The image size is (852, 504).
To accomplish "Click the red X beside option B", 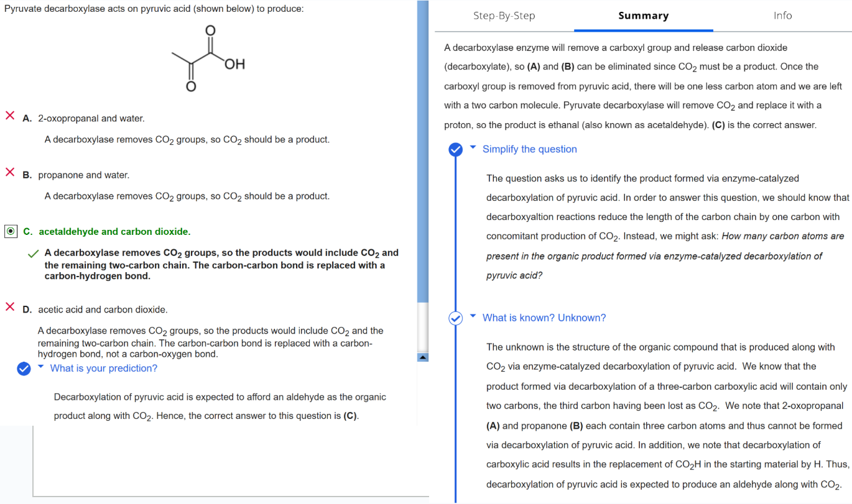I will coord(10,172).
